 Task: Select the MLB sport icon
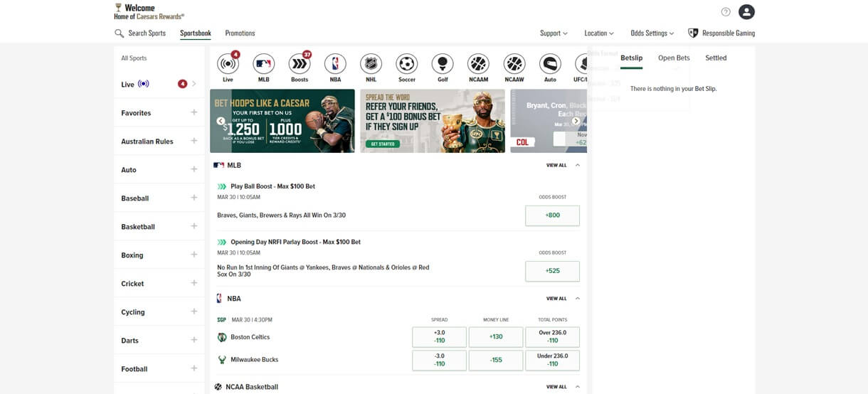point(264,64)
